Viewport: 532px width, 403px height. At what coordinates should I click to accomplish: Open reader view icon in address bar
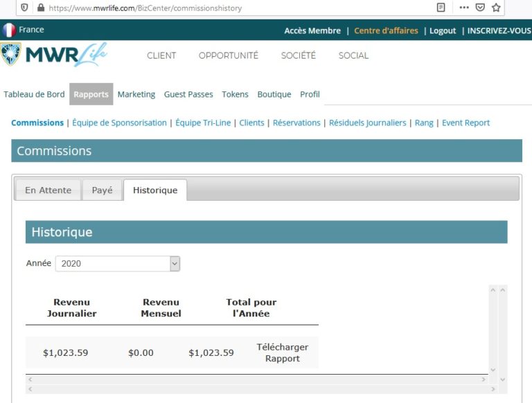[441, 8]
